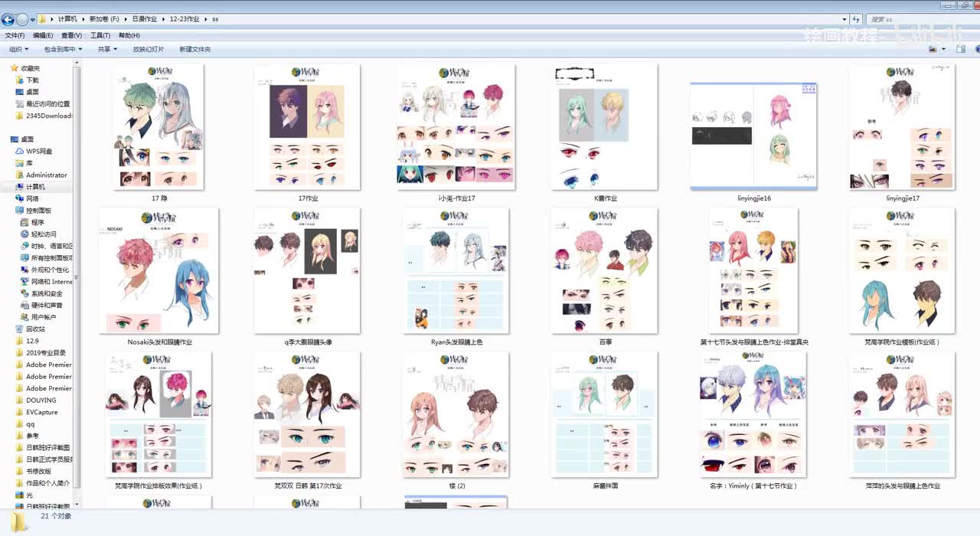Click the change view icon in toolbar

point(933,49)
